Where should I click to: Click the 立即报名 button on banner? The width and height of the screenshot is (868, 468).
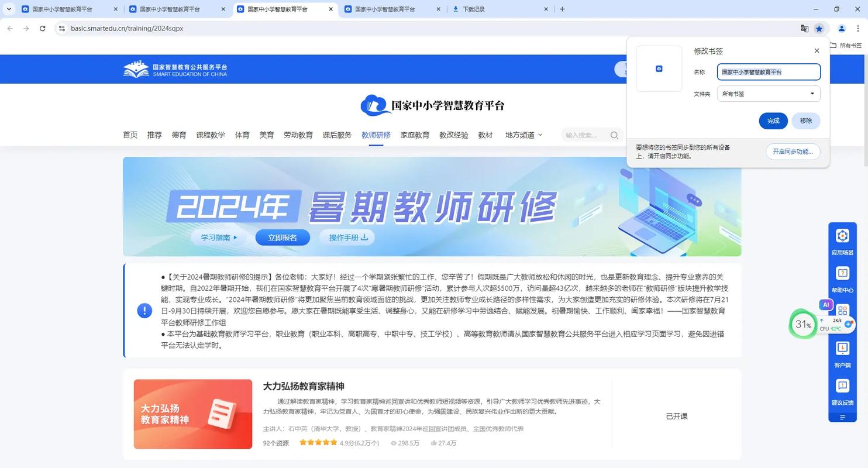pyautogui.click(x=283, y=238)
